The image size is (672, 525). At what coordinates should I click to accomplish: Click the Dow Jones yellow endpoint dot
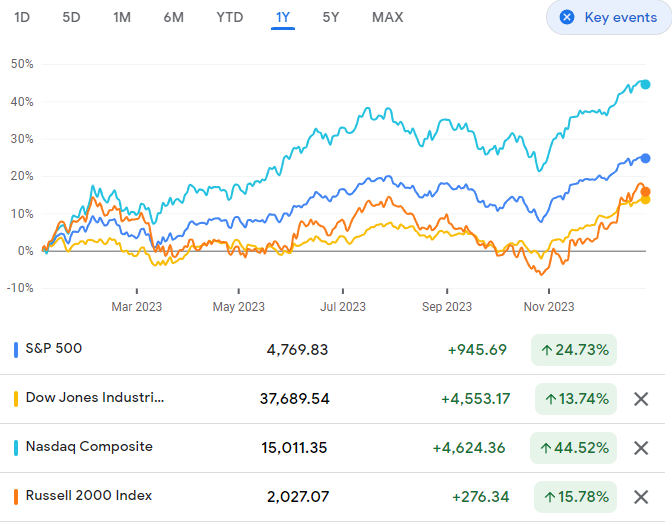pyautogui.click(x=645, y=200)
